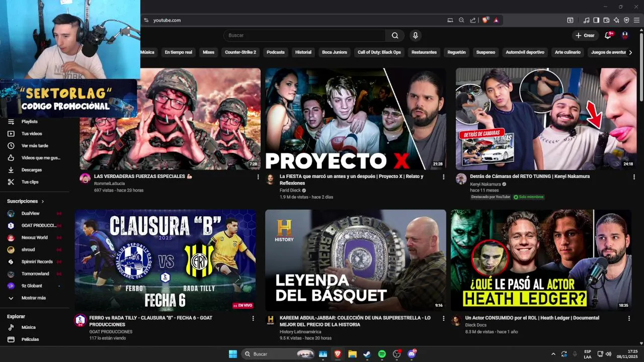Open options for KAREEM ABDUL-JABBAR video
The width and height of the screenshot is (644, 362).
pyautogui.click(x=443, y=318)
